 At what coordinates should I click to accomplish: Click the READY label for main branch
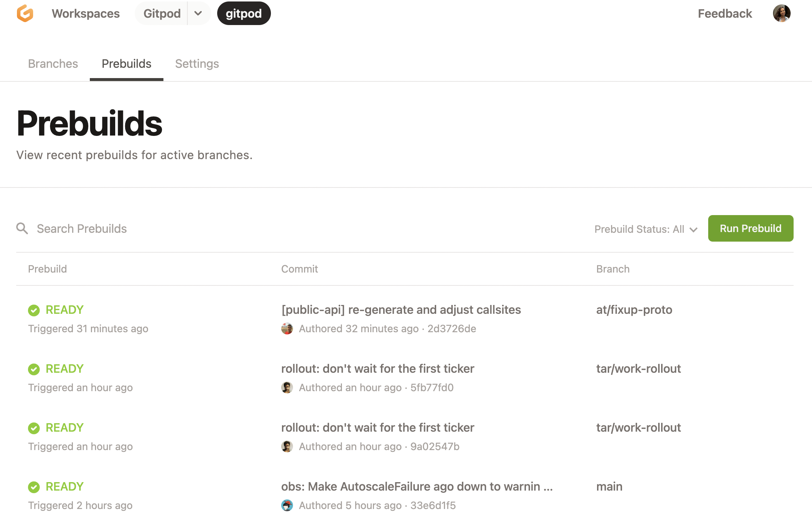pos(64,487)
